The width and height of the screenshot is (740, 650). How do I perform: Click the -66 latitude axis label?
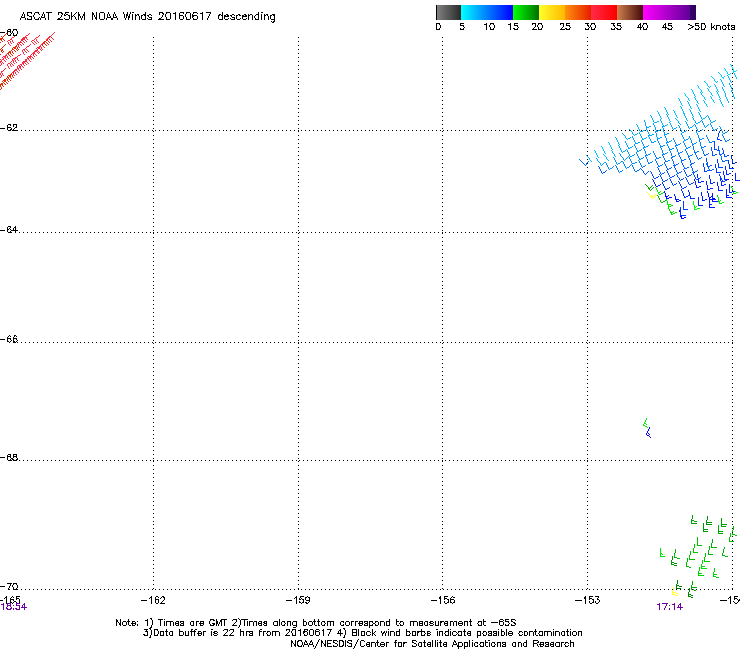9,340
